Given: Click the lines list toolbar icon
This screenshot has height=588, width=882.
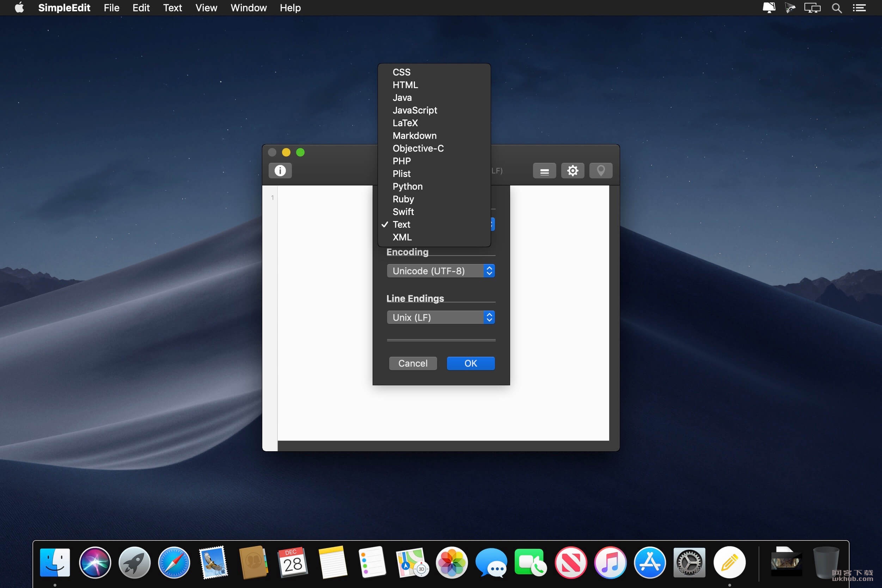Looking at the screenshot, I should pos(544,171).
